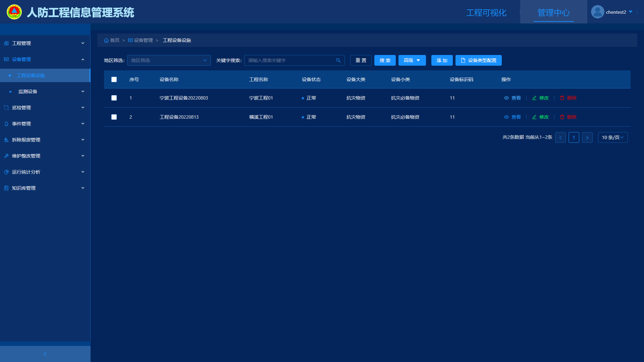The image size is (644, 362).
Task: Open the 10 条/页 page size dropdown
Action: [x=612, y=137]
